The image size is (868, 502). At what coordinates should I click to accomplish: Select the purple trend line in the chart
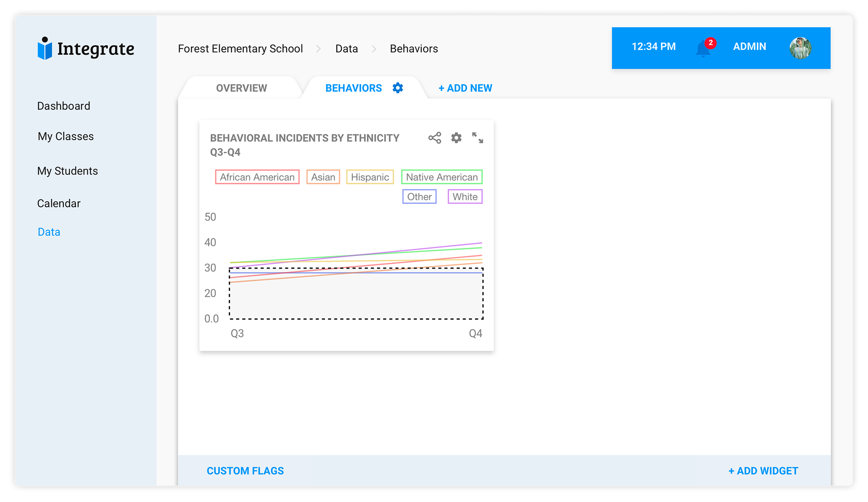pyautogui.click(x=452, y=246)
